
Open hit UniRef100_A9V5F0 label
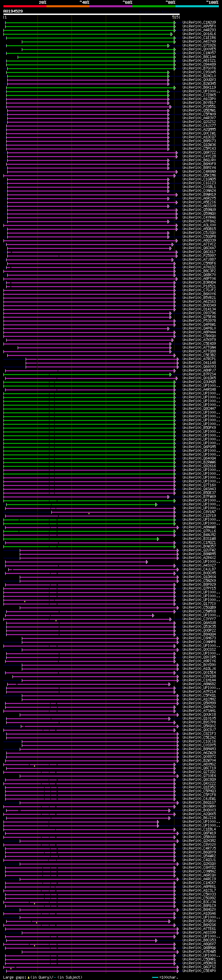[199, 26]
